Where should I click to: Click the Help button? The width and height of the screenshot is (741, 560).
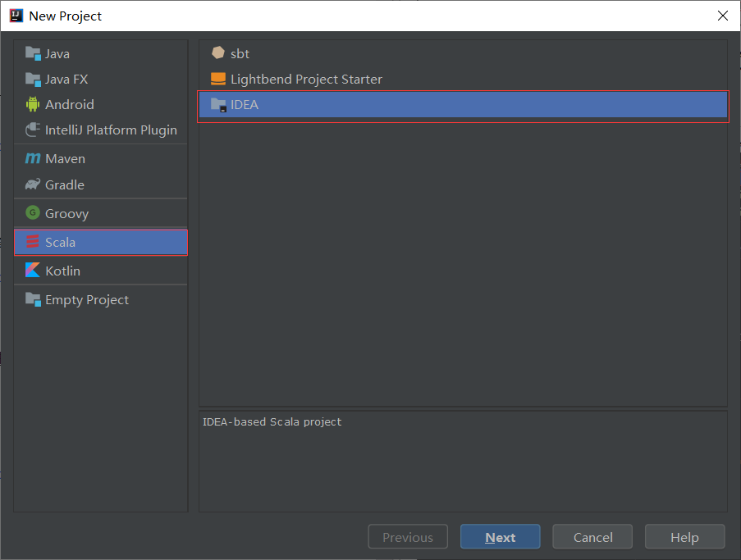[x=684, y=537]
